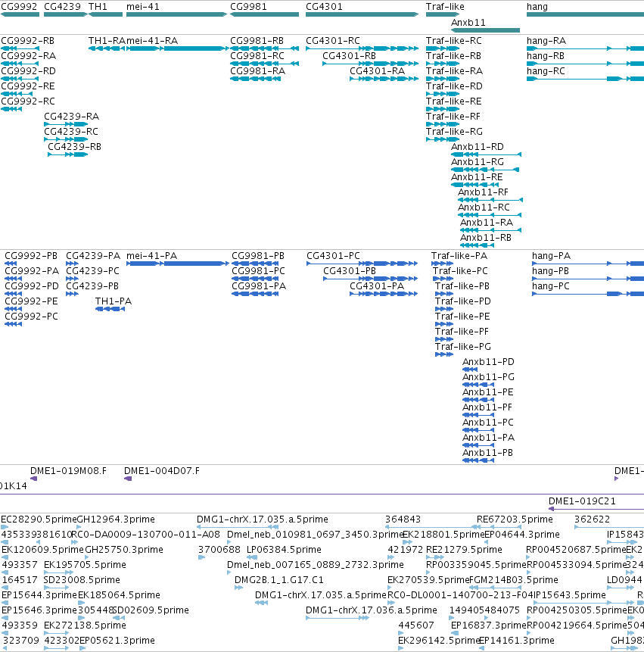Click transcript Traf-like-RG
This screenshot has height=652, width=644.
click(x=443, y=139)
